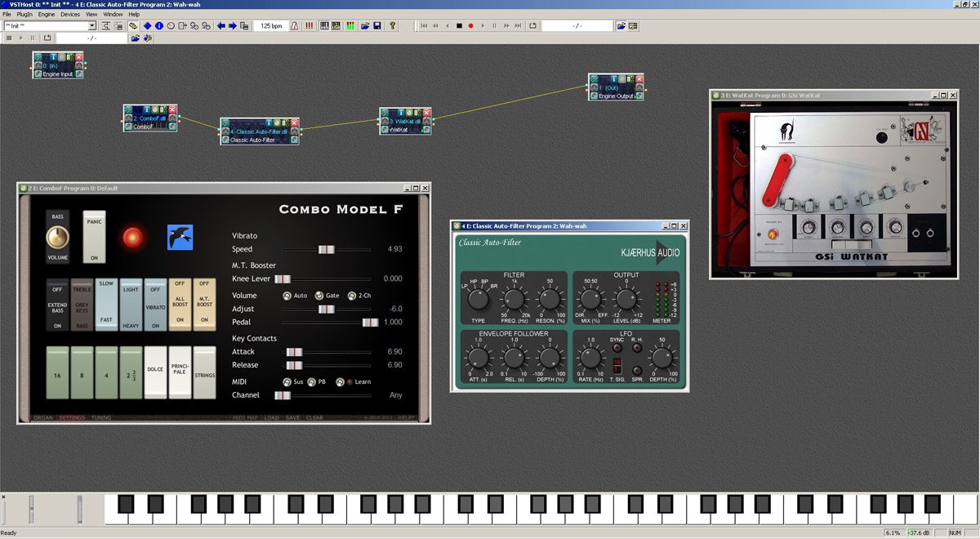Go to next plugin with blue right arrow
Viewport: 980px width, 539px height.
(x=233, y=26)
